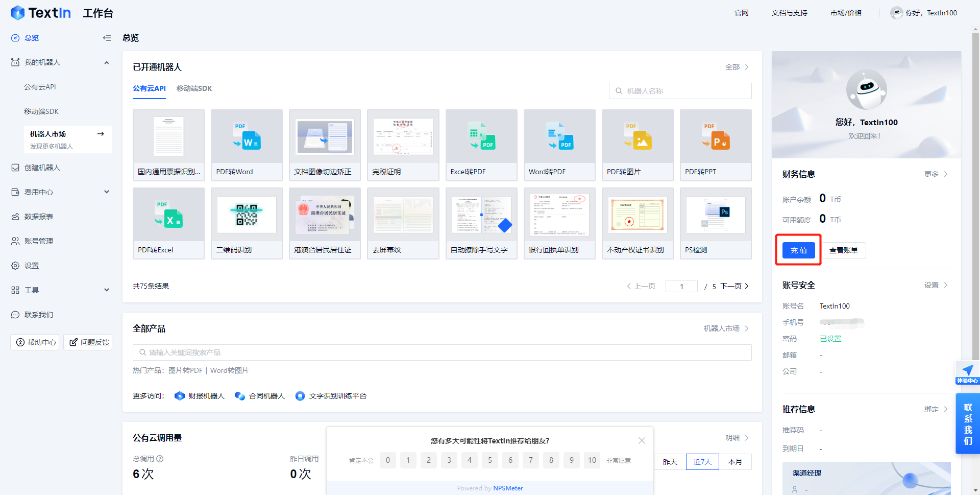Viewport: 980px width, 495px height.
Task: Select the 公有云API tab
Action: click(x=149, y=88)
